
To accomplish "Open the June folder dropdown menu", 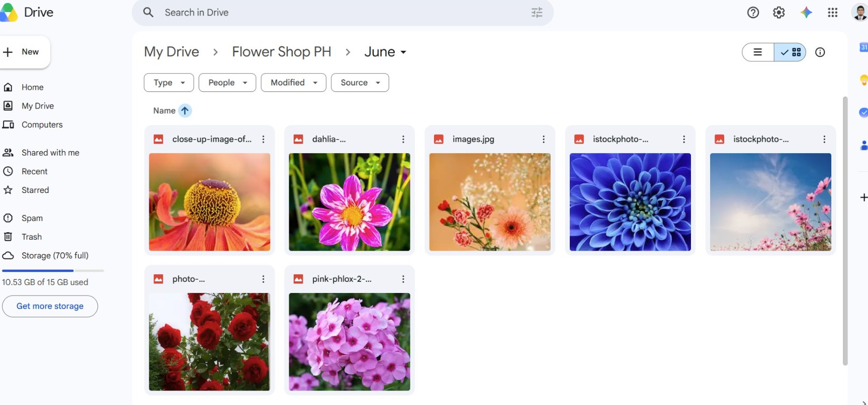I will (x=385, y=52).
